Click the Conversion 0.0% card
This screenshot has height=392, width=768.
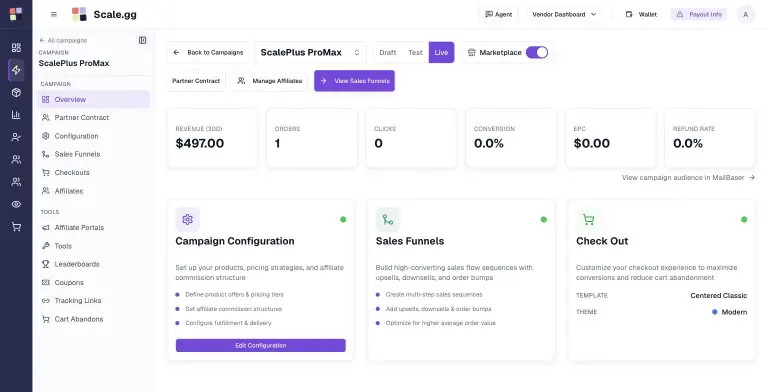(x=511, y=139)
